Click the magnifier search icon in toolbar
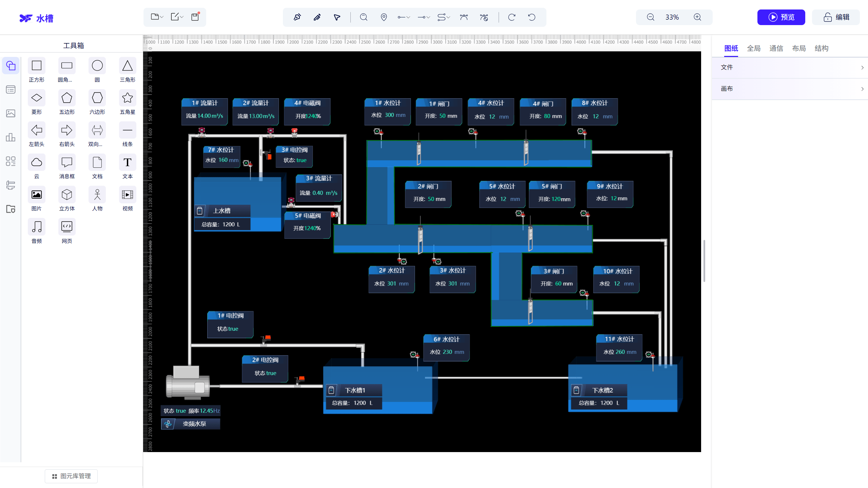Viewport: 868px width, 488px height. coord(364,17)
